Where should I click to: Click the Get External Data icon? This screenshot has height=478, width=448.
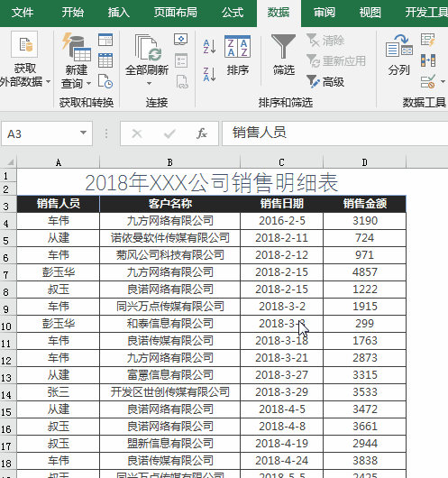coord(24,44)
